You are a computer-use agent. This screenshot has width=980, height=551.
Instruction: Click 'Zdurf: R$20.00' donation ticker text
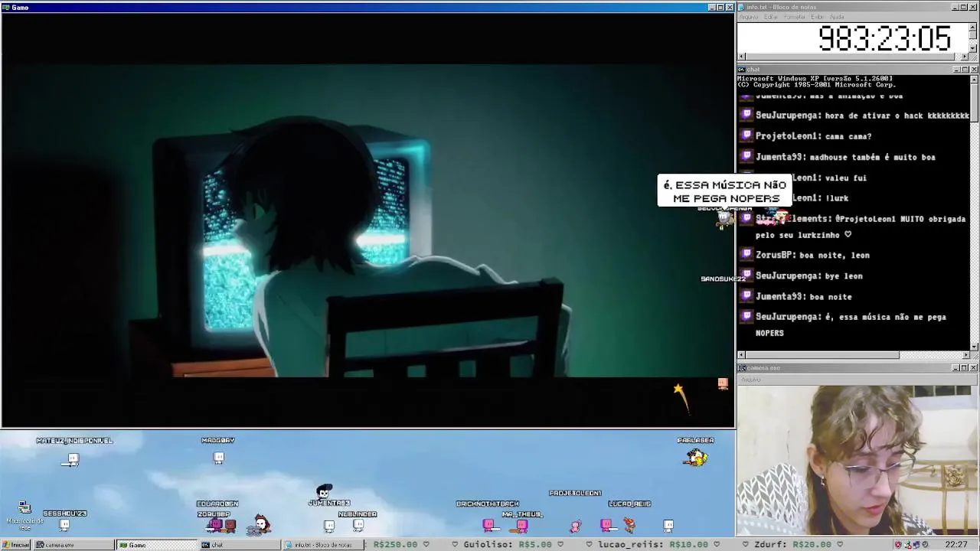pyautogui.click(x=793, y=545)
